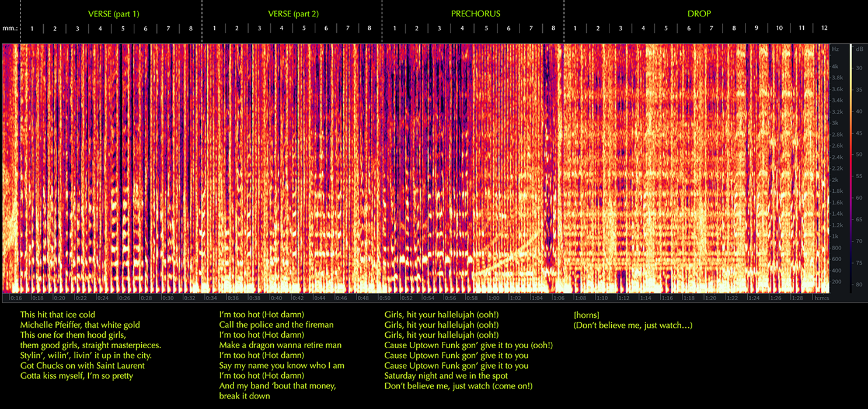Click lyric 'Saturday night and we in the spot'
This screenshot has height=409, width=868.
[446, 376]
